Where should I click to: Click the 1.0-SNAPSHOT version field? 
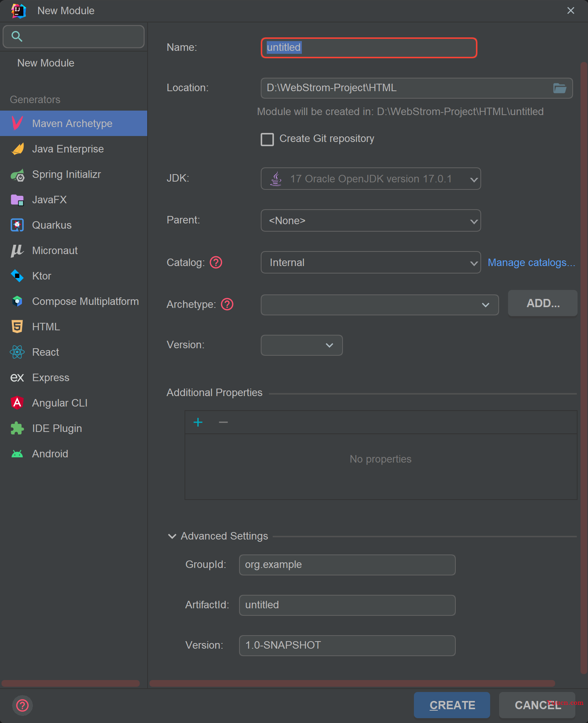347,645
